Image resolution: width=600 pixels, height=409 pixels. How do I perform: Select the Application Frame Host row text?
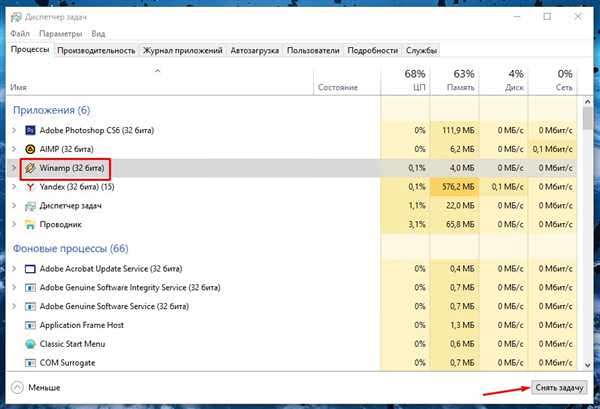(82, 325)
